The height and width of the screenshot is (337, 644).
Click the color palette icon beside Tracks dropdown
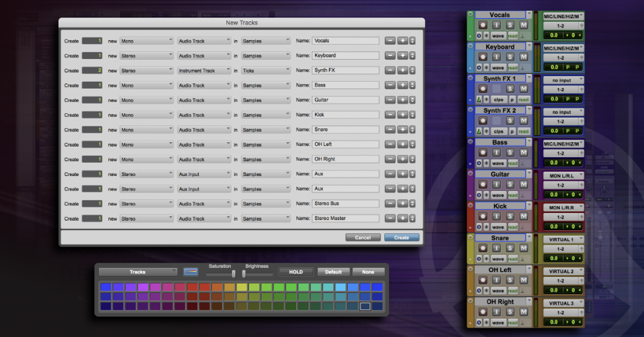click(191, 272)
